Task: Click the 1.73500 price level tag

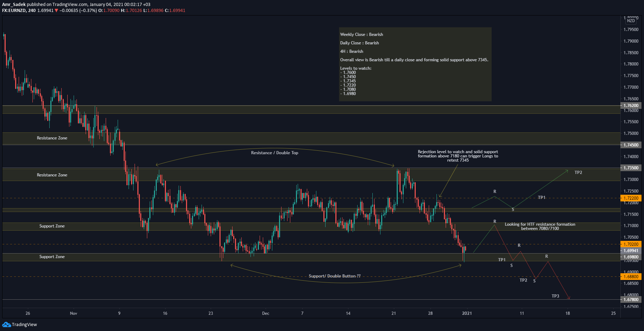Action: pyautogui.click(x=631, y=168)
